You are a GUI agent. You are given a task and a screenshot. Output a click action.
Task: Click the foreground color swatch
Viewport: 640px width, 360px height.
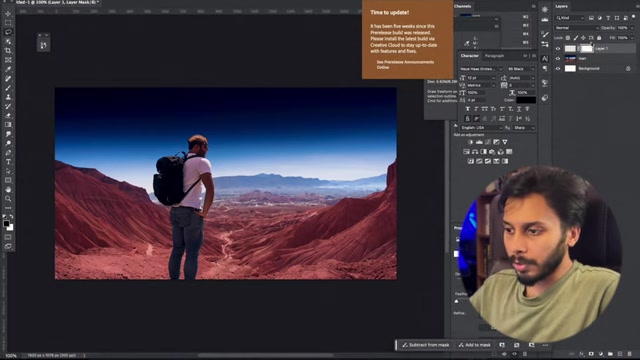coord(6,224)
